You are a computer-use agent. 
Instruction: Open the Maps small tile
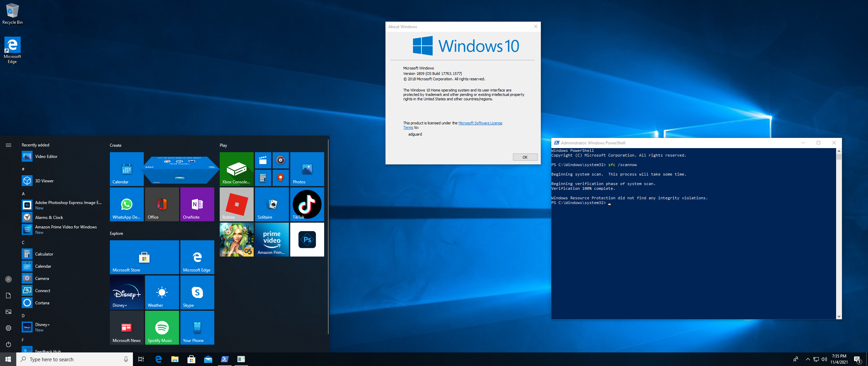click(x=280, y=178)
